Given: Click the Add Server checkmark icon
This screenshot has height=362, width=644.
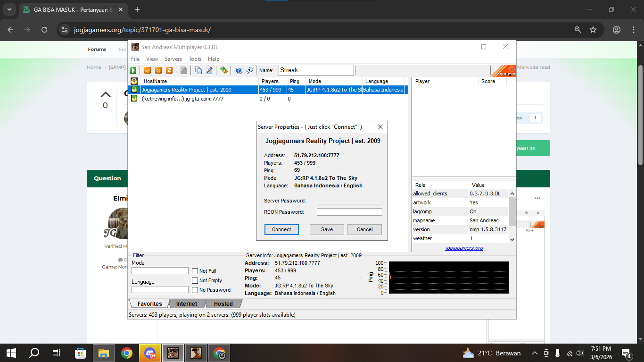Looking at the screenshot, I should [x=148, y=70].
